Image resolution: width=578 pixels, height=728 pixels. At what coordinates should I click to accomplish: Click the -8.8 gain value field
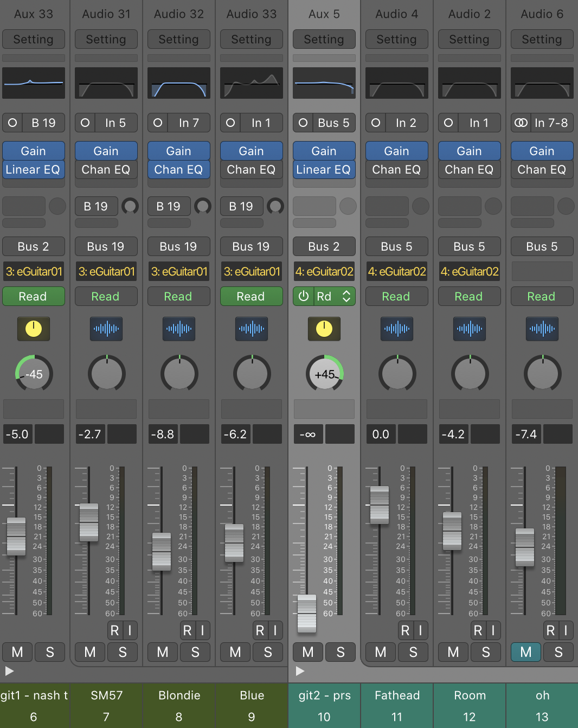pos(163,434)
